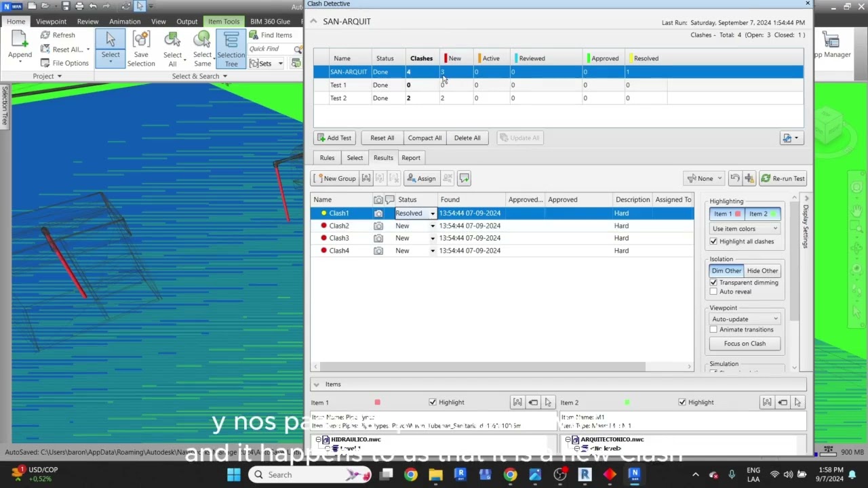Uncheck Highlight for Item 1
Viewport: 868px width, 488px height.
pyautogui.click(x=433, y=403)
